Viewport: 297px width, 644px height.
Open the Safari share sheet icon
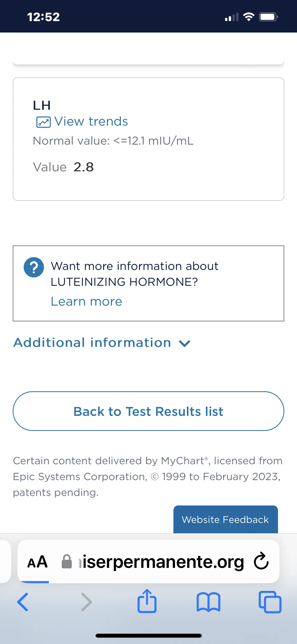point(147,601)
